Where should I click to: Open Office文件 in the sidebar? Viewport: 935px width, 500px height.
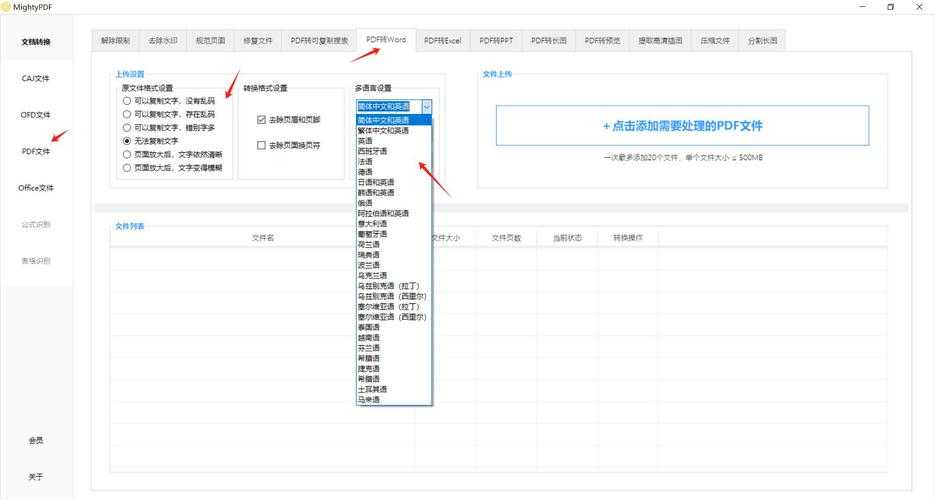click(36, 188)
